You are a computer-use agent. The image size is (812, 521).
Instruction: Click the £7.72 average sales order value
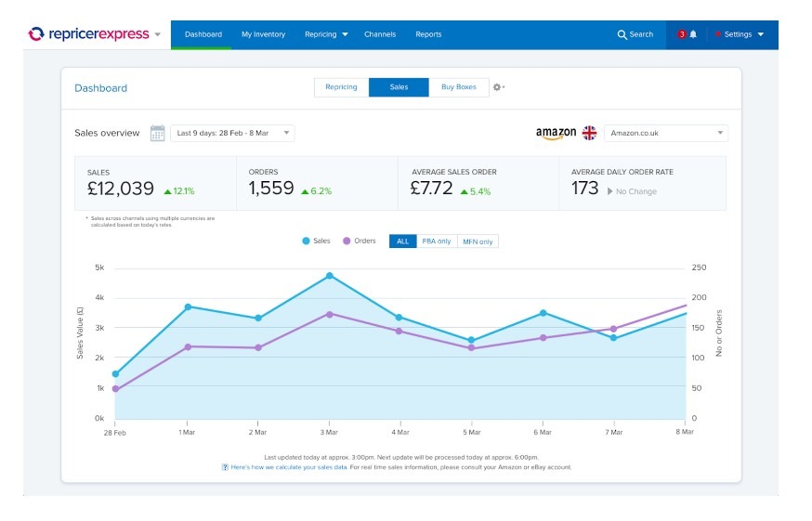coord(431,188)
